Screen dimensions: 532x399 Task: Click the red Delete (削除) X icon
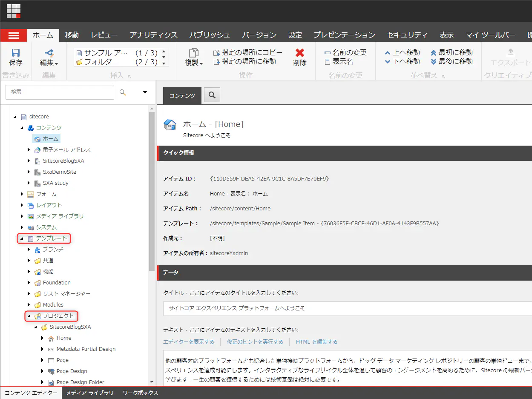point(300,53)
